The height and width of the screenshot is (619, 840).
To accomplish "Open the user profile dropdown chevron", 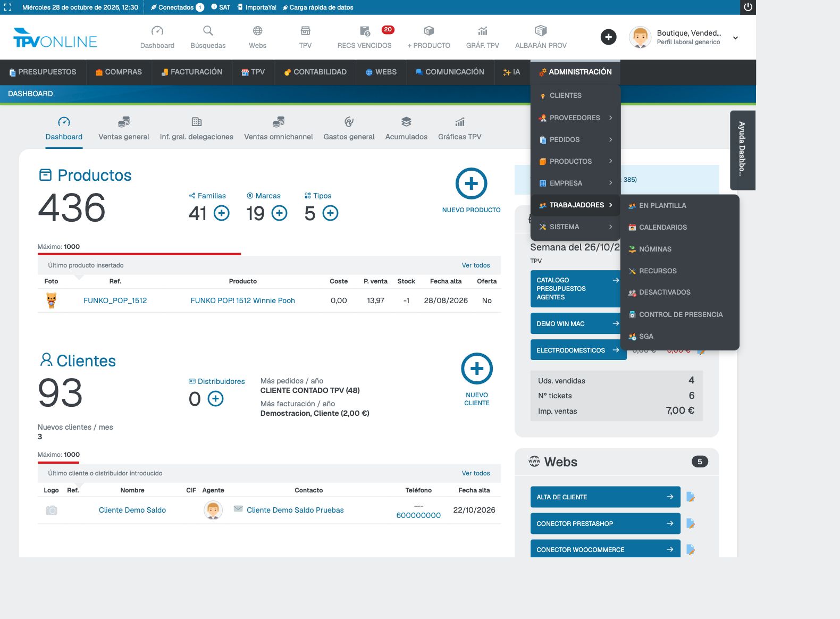I will [735, 38].
